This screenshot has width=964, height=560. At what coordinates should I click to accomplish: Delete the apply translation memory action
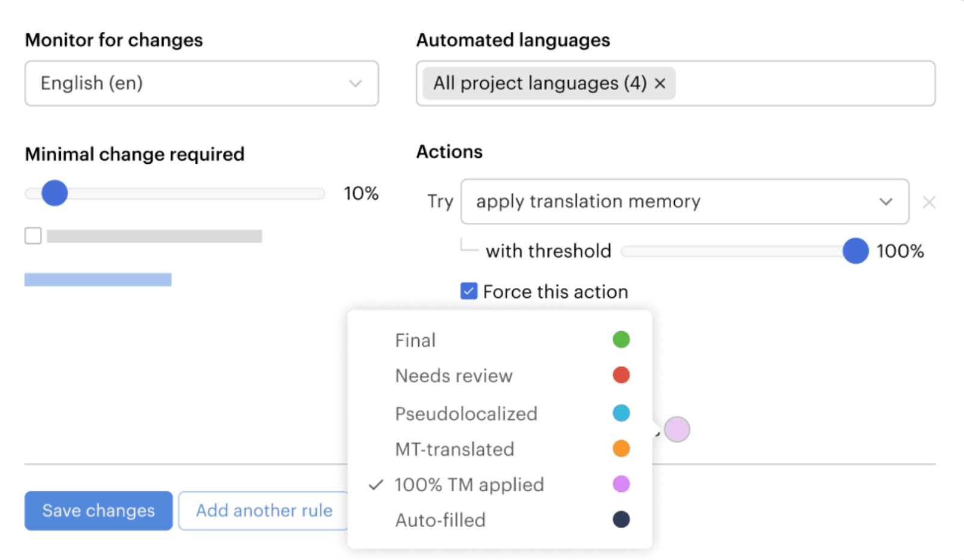pos(928,202)
